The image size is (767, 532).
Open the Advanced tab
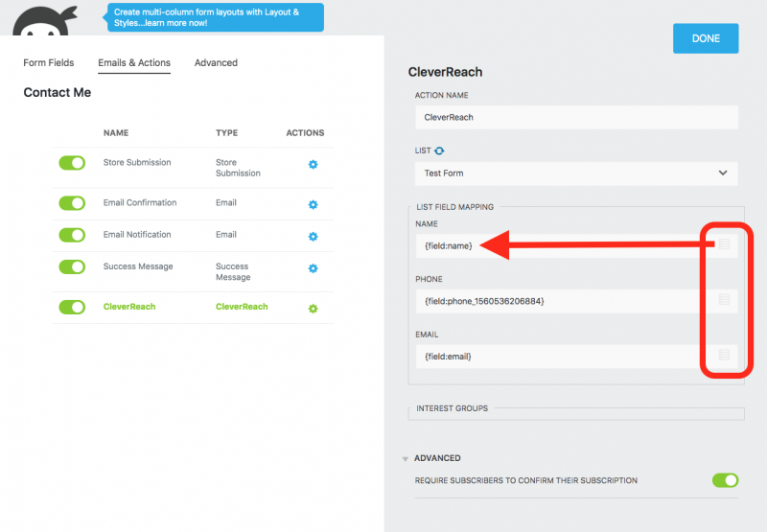(216, 63)
